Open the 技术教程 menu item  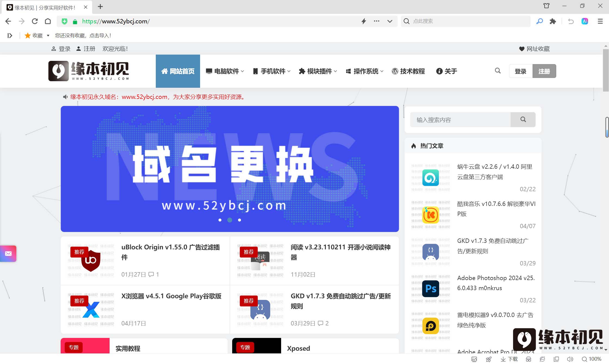408,71
